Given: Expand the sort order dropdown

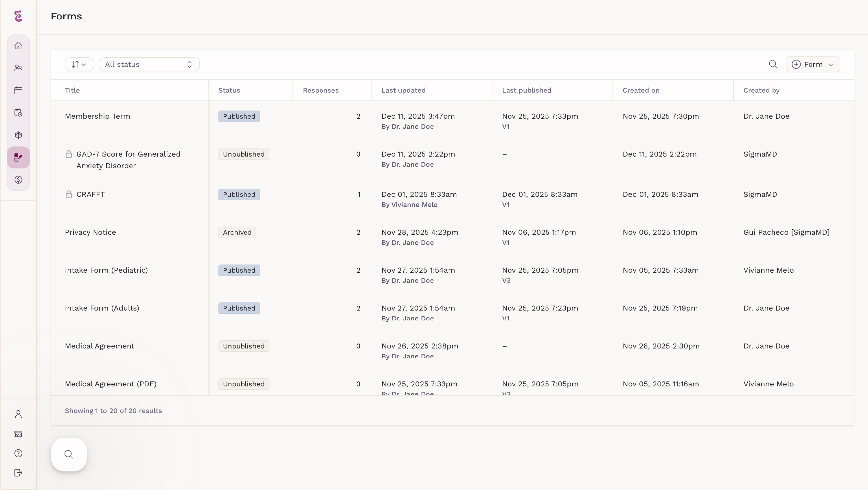Looking at the screenshot, I should [x=79, y=64].
